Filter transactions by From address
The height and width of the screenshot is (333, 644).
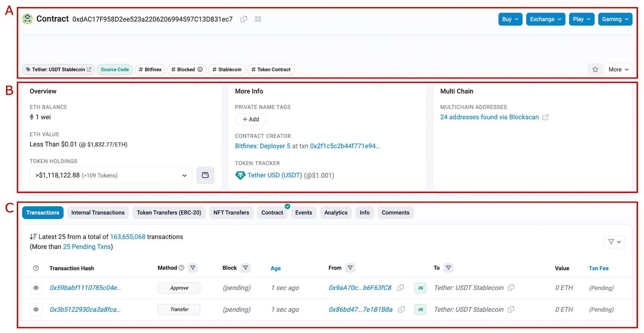(x=350, y=268)
